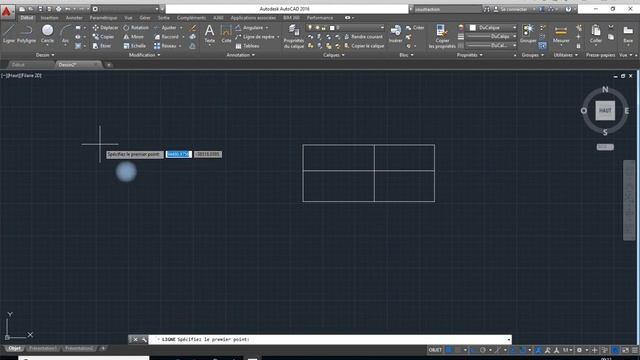Expand the Propriétés panel
The height and width of the screenshot is (360, 640).
click(469, 55)
